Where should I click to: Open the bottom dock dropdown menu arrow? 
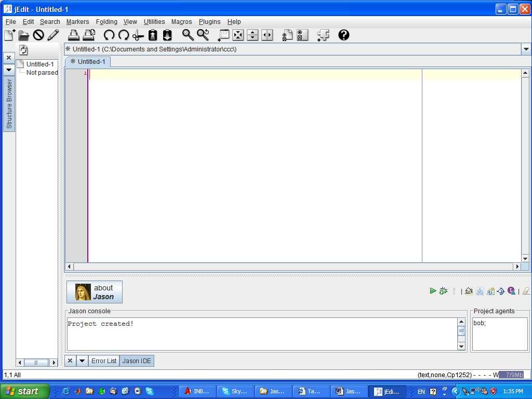[x=82, y=361]
